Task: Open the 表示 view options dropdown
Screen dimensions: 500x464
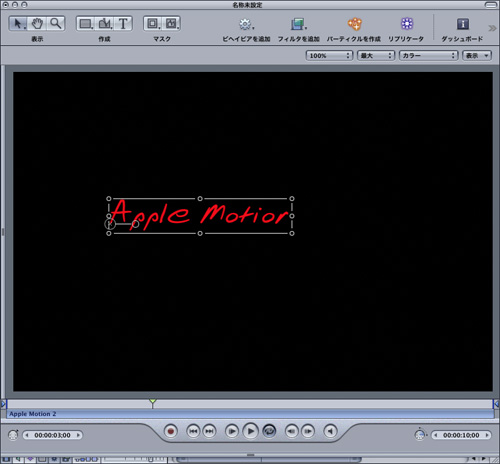Action: (x=477, y=56)
